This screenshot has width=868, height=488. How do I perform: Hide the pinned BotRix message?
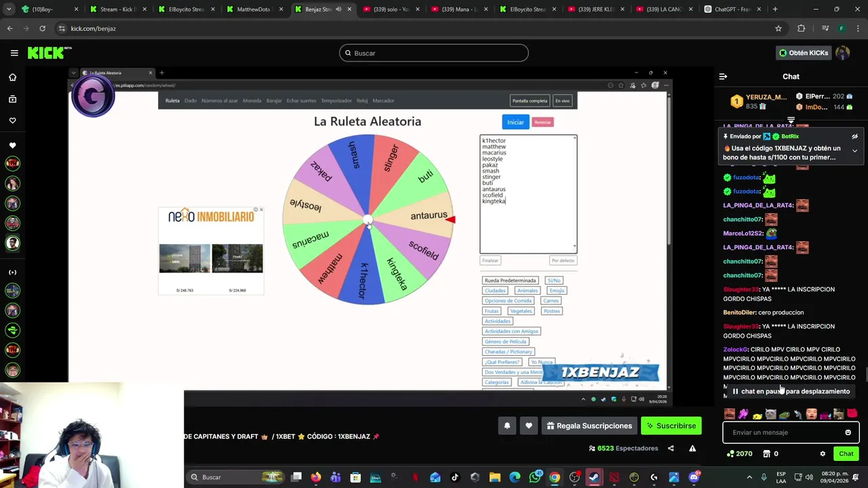854,136
